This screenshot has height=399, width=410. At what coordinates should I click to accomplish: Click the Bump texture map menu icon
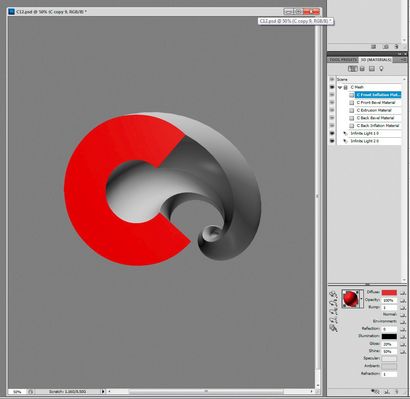(x=403, y=307)
